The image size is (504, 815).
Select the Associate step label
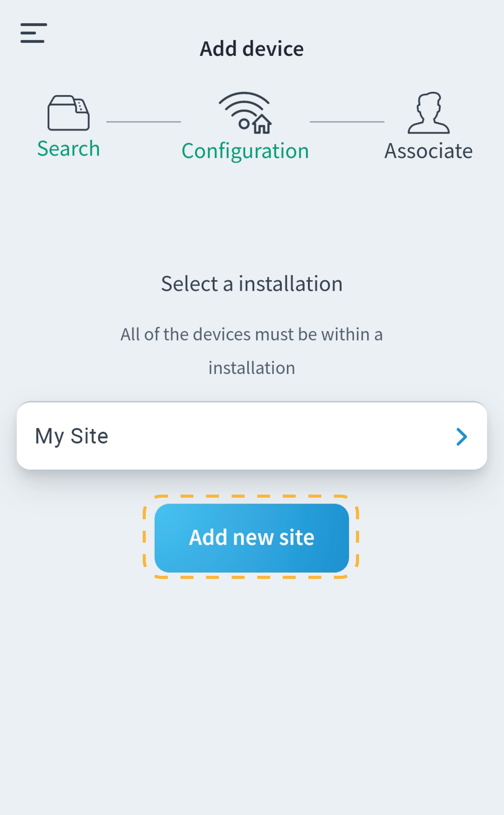[428, 151]
